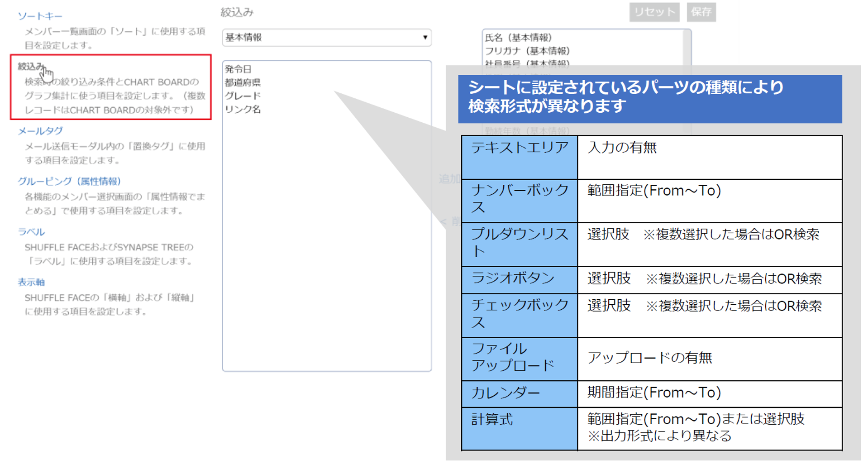Select リンク名 in the item list

coord(243,109)
